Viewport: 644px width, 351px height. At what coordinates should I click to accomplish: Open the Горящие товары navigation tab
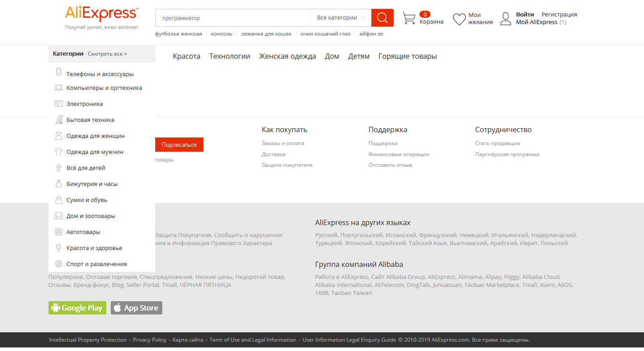pos(408,56)
